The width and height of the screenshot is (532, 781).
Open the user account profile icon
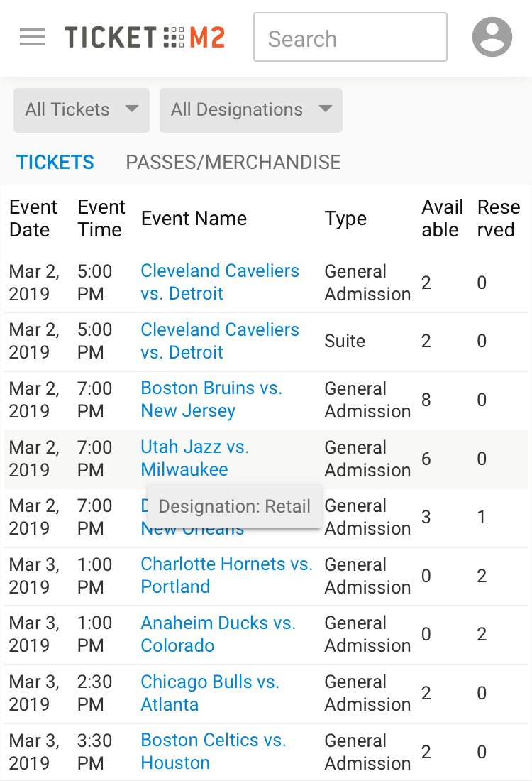[x=492, y=37]
